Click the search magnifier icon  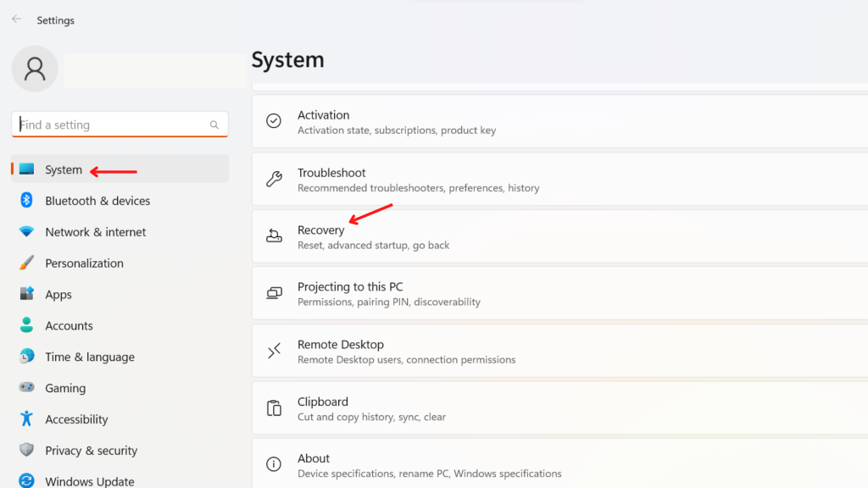pyautogui.click(x=214, y=125)
